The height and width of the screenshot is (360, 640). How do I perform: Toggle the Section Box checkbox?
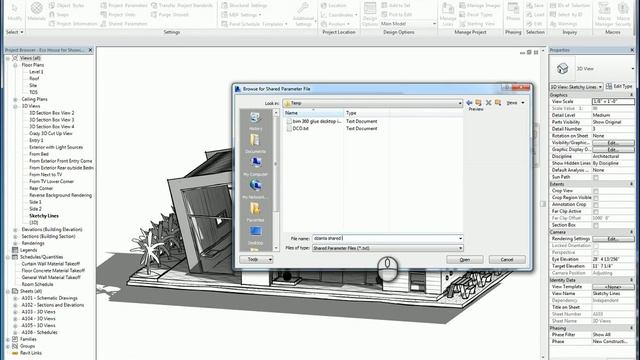coord(596,225)
